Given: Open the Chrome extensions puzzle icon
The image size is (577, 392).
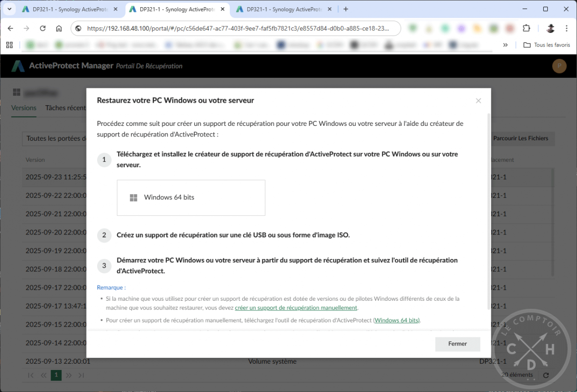Looking at the screenshot, I should click(527, 28).
